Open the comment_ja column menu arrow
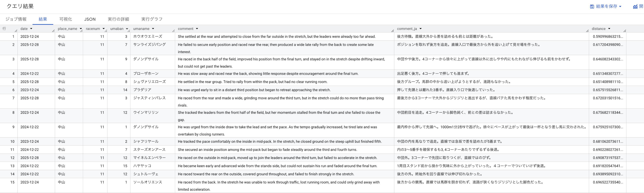The width and height of the screenshot is (644, 193). pos(420,29)
